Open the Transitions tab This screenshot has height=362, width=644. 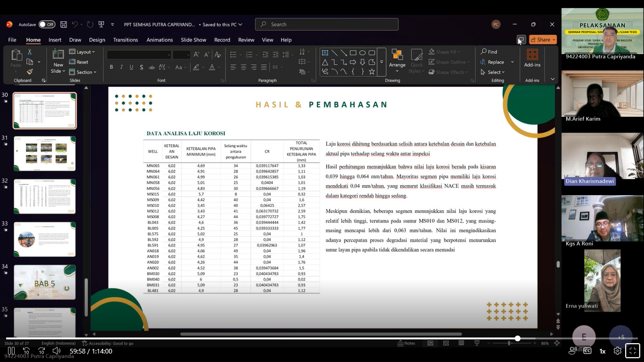coord(125,40)
